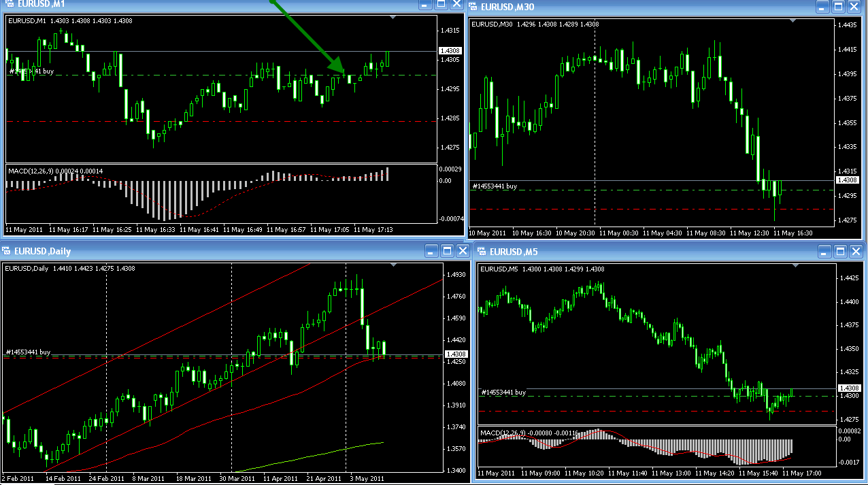The image size is (868, 485).
Task: Maximize the EURUSD,Daily chart window
Action: pos(447,251)
